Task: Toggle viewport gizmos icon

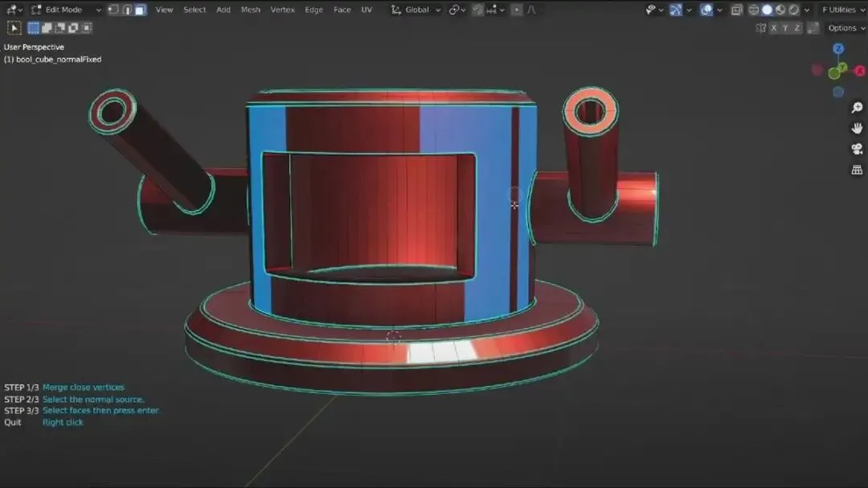Action: (x=675, y=10)
